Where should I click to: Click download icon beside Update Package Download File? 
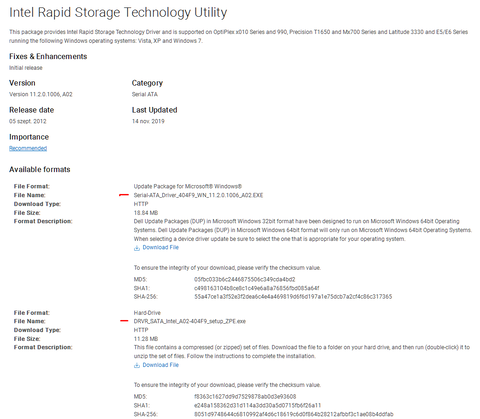137,248
